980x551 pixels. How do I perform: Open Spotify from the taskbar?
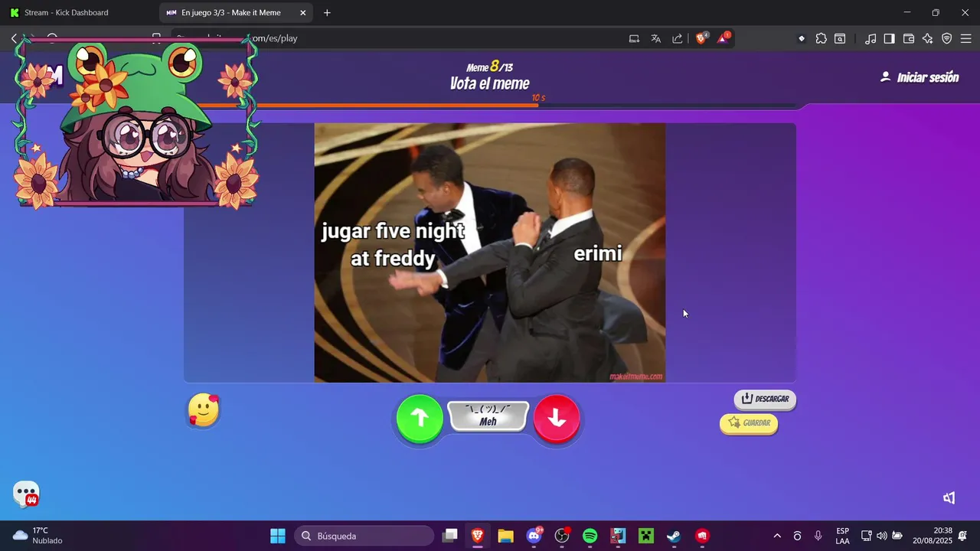[x=590, y=536]
